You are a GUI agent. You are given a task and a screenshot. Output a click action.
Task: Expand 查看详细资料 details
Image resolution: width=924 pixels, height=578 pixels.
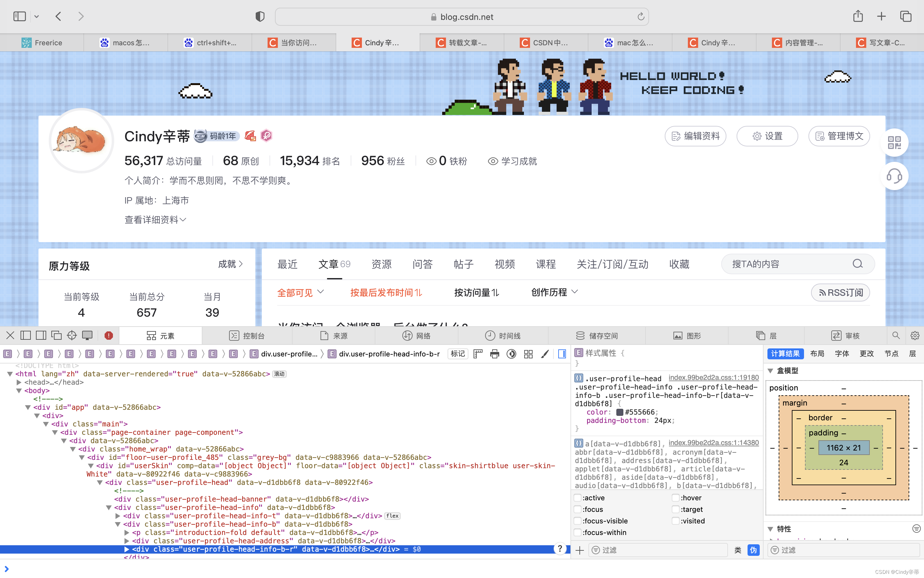point(155,219)
